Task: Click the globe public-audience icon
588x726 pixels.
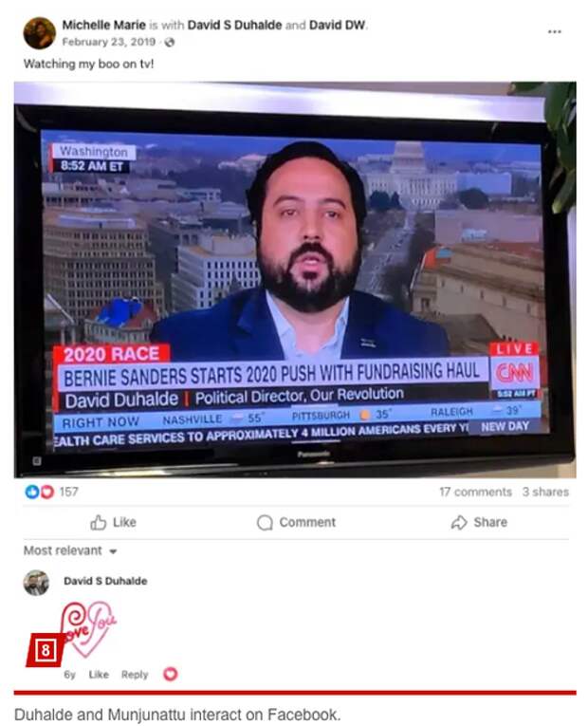Action: pyautogui.click(x=170, y=42)
